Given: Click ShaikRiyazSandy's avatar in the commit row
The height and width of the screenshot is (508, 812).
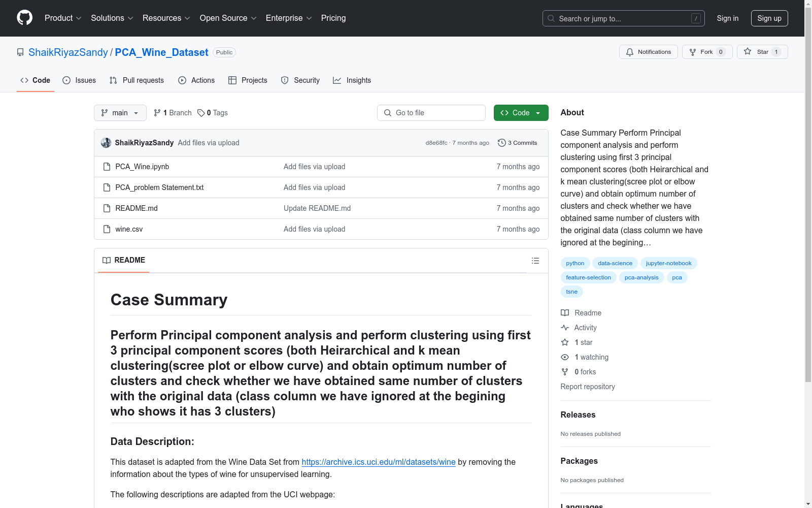Looking at the screenshot, I should point(106,143).
